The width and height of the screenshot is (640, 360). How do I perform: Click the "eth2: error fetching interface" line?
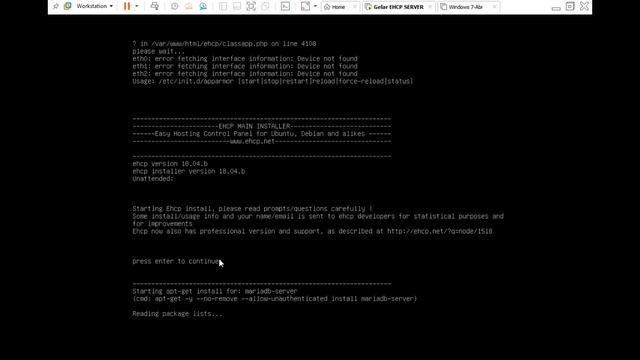click(245, 74)
